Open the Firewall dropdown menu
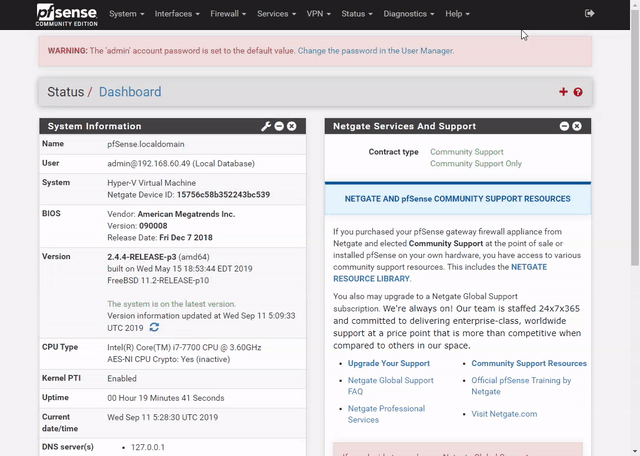Viewport: 640px width, 456px height. tap(228, 14)
